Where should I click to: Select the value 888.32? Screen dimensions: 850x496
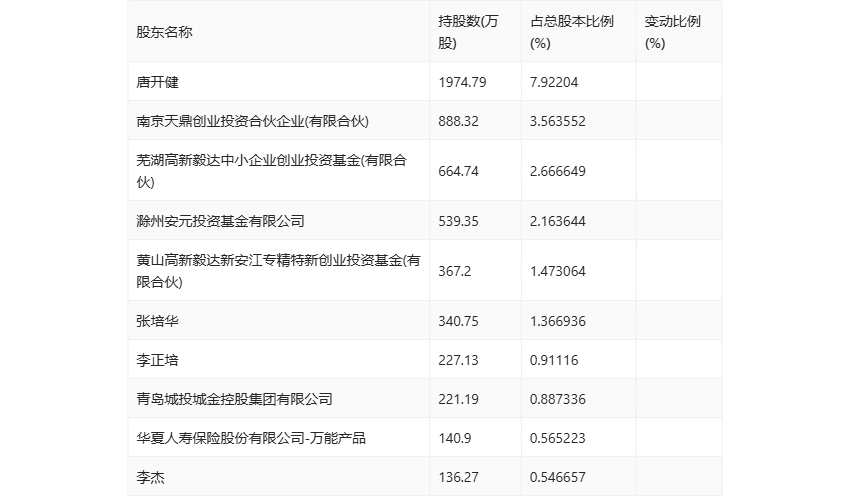click(459, 121)
